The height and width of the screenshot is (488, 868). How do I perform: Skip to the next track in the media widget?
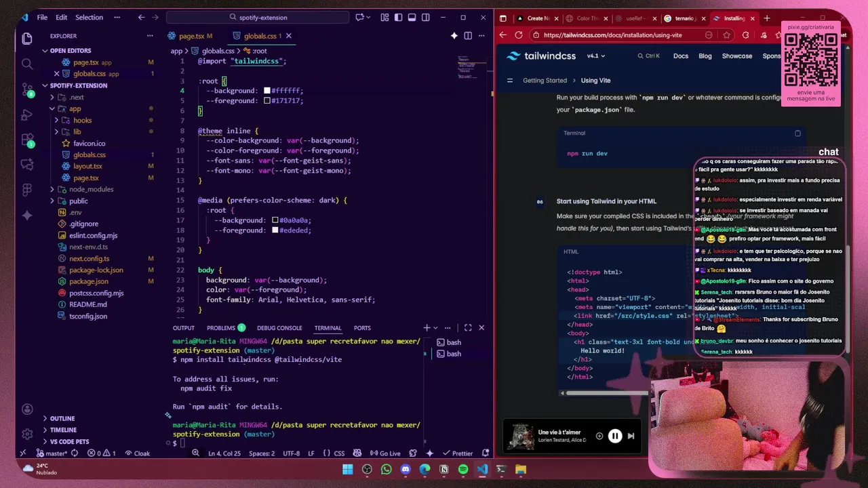pos(631,436)
